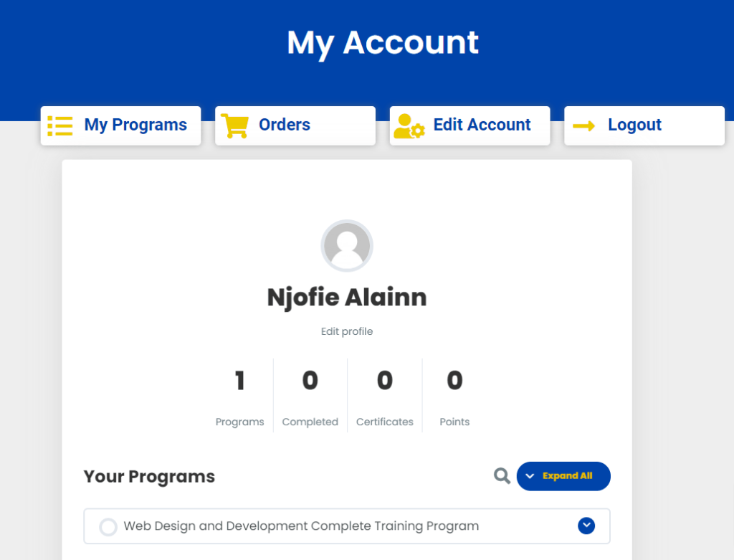Image resolution: width=734 pixels, height=560 pixels.
Task: Click the program progress circle indicator
Action: [108, 527]
